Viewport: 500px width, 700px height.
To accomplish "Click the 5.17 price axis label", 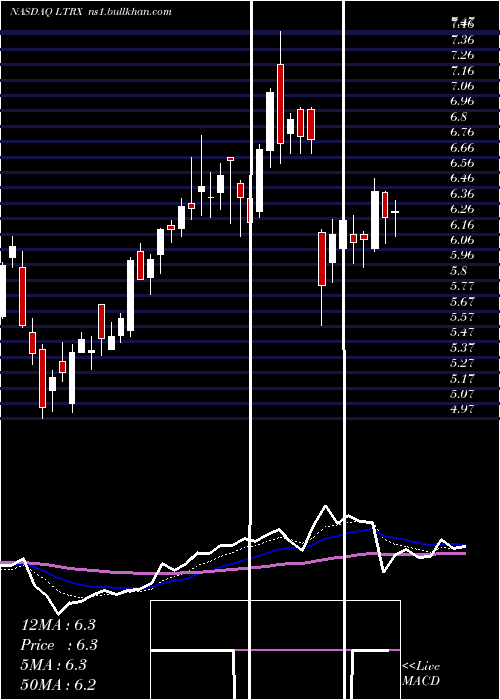I will [x=462, y=379].
